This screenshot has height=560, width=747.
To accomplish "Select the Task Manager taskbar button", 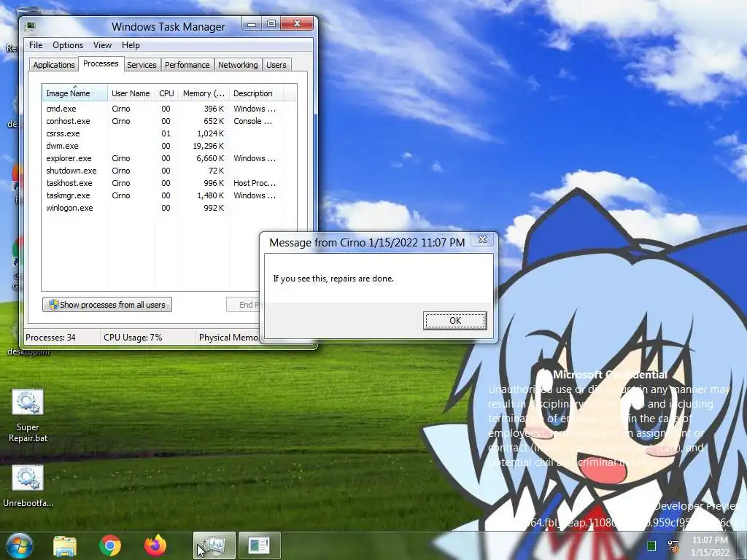I will (214, 545).
